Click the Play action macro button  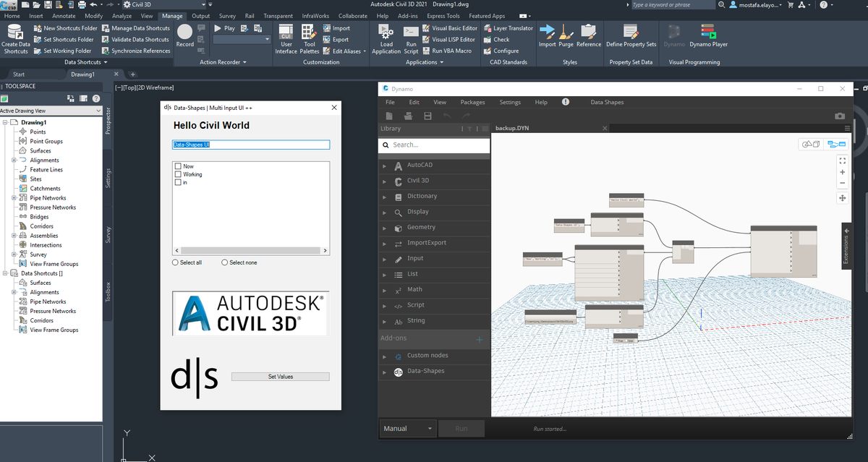224,28
